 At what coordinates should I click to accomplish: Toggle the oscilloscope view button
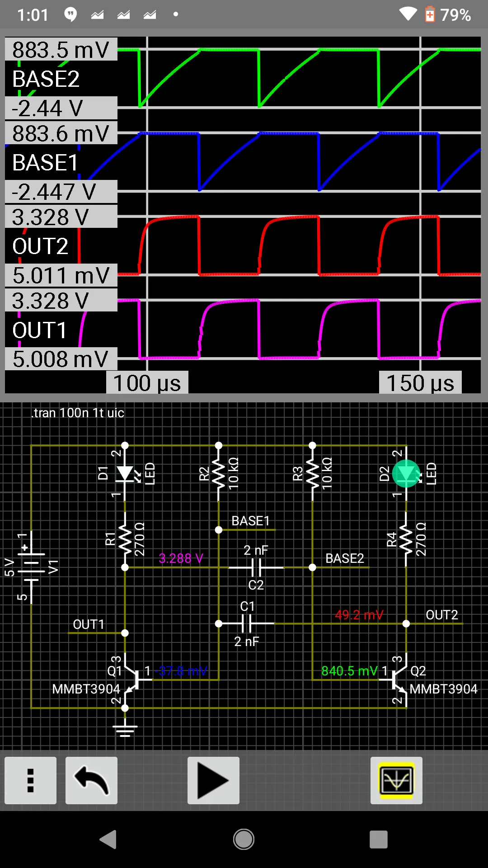pos(396,780)
